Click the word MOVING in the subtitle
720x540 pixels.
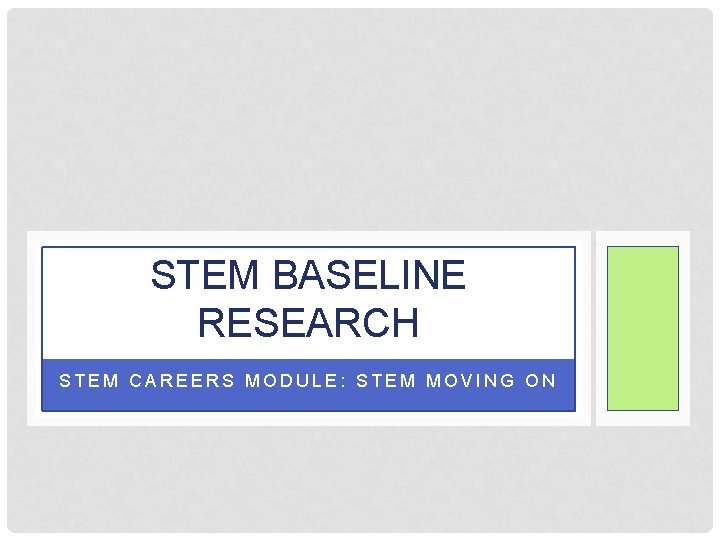point(469,381)
